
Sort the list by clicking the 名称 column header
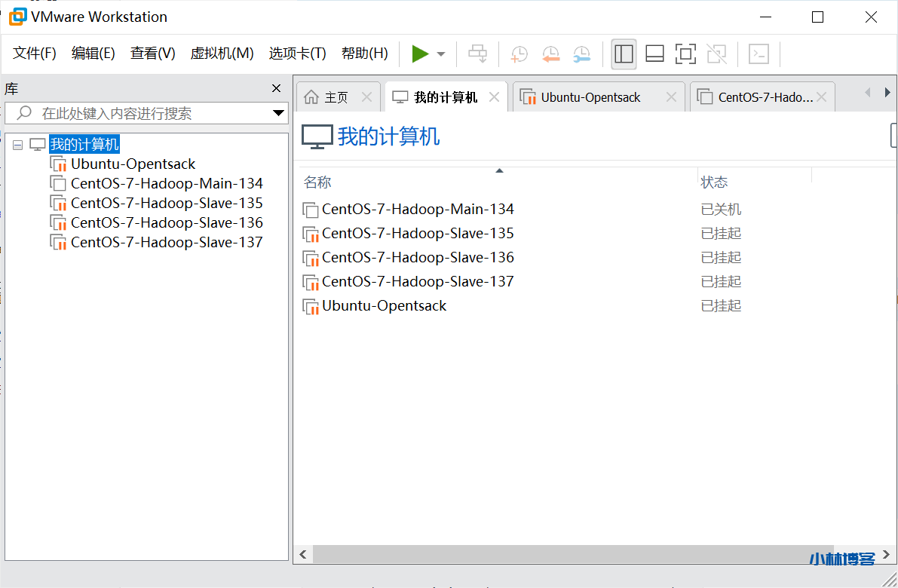tap(318, 182)
